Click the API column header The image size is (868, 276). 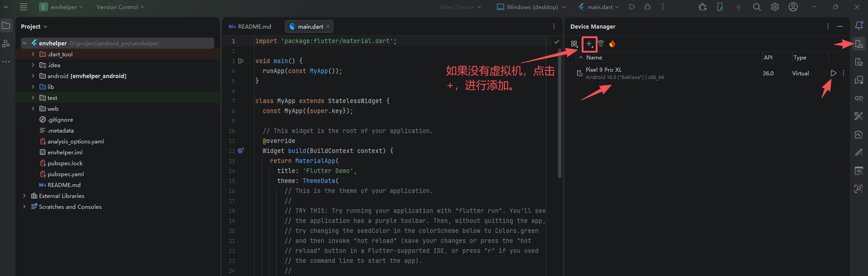coord(777,58)
